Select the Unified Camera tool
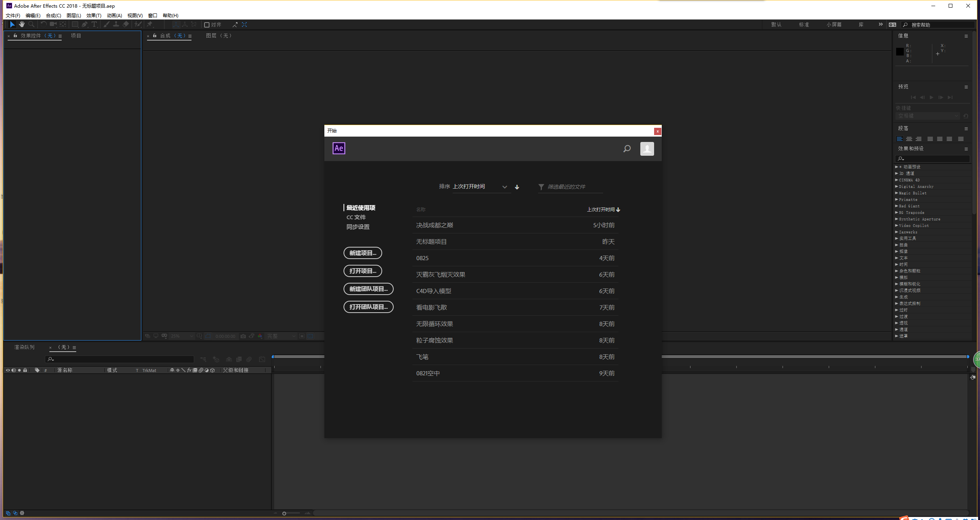This screenshot has width=980, height=520. pos(53,24)
